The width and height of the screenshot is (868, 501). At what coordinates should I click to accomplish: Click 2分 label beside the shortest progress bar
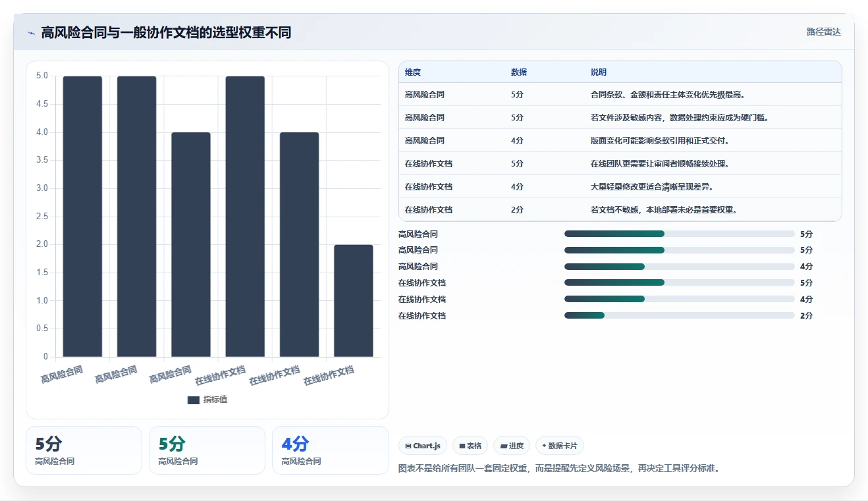point(806,316)
